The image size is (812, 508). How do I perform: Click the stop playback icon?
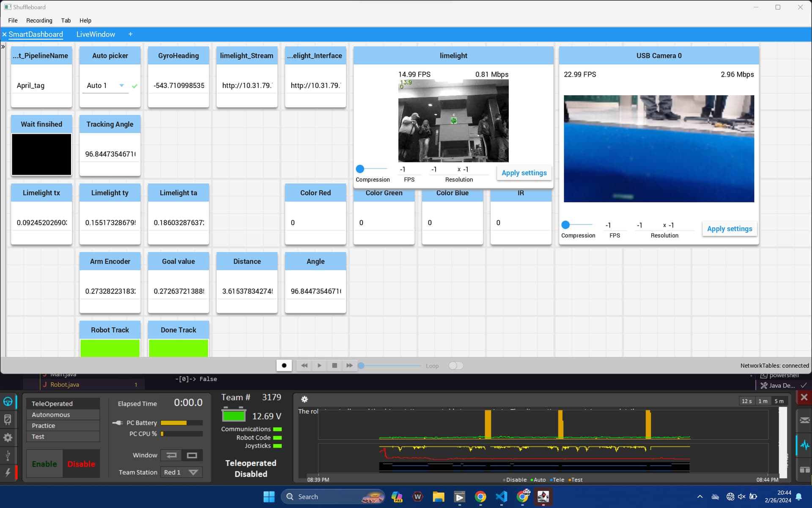[335, 365]
